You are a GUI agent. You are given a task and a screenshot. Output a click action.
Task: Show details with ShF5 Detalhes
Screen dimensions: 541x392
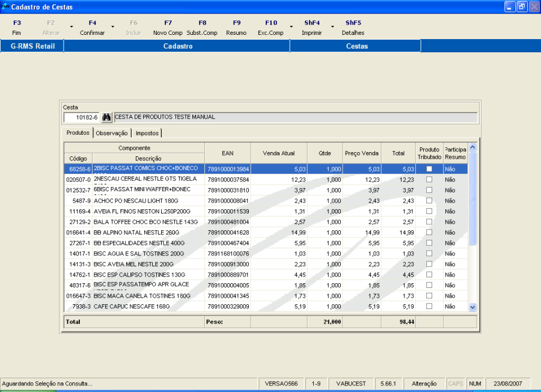[353, 28]
